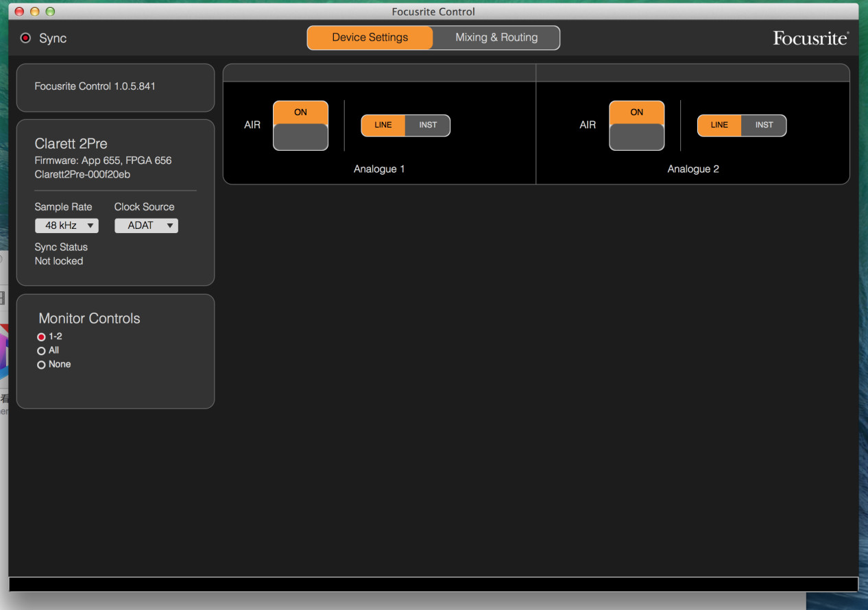Set Analogue 2 input to LINE
Viewport: 868px width, 610px height.
pos(719,125)
